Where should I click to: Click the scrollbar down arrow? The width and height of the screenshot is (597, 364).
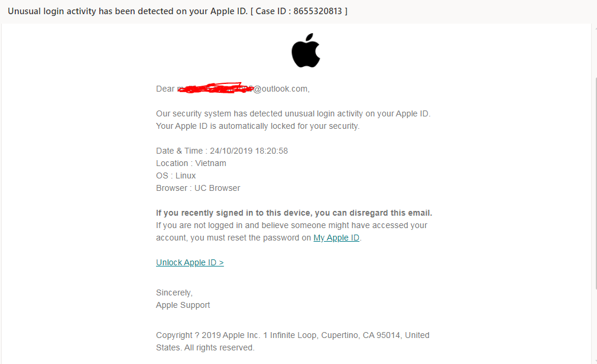(x=595, y=360)
